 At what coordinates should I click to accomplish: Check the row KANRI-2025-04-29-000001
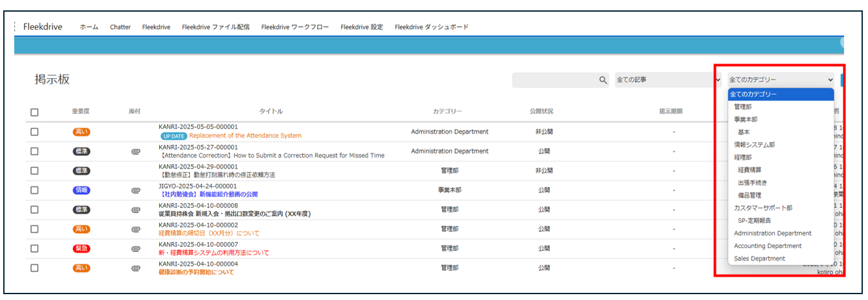pos(34,170)
